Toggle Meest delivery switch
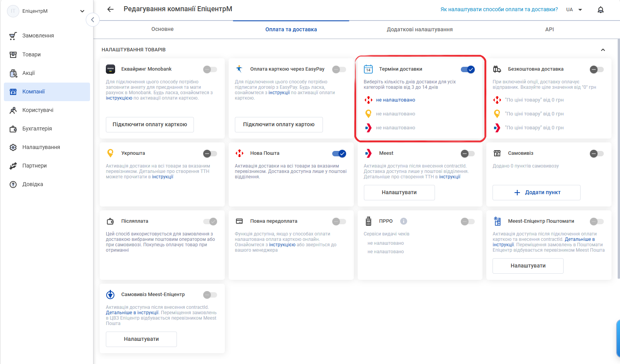The height and width of the screenshot is (364, 620). coord(468,154)
